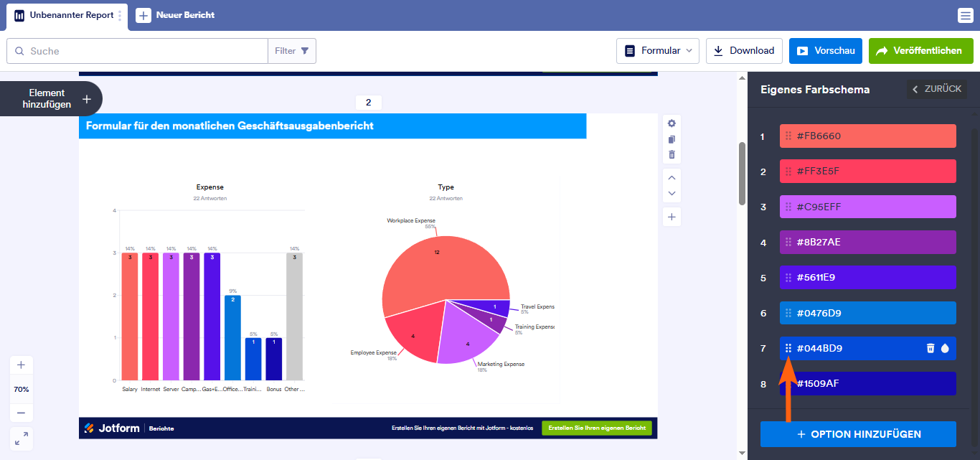Screen dimensions: 980x460
Task: Select the #C95EFF color swatch
Action: (867, 207)
